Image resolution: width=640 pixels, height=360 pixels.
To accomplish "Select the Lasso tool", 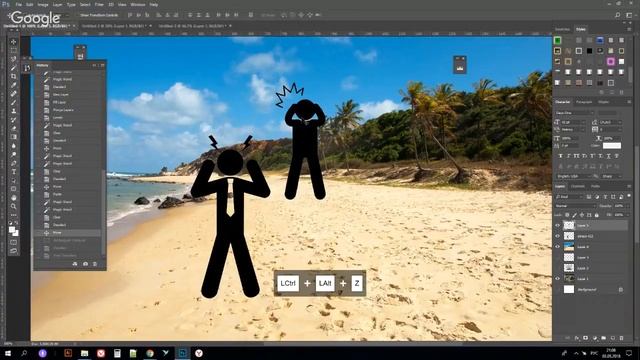I will click(13, 59).
